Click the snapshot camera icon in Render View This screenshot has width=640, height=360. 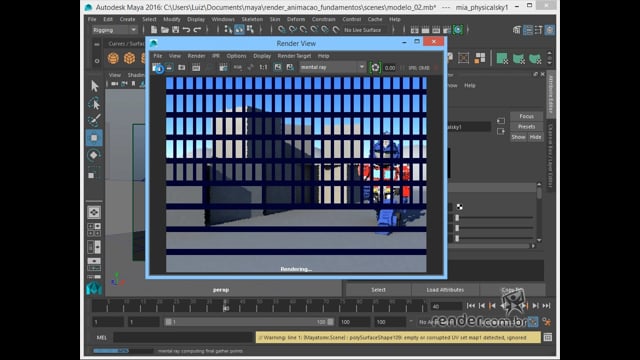coord(182,67)
